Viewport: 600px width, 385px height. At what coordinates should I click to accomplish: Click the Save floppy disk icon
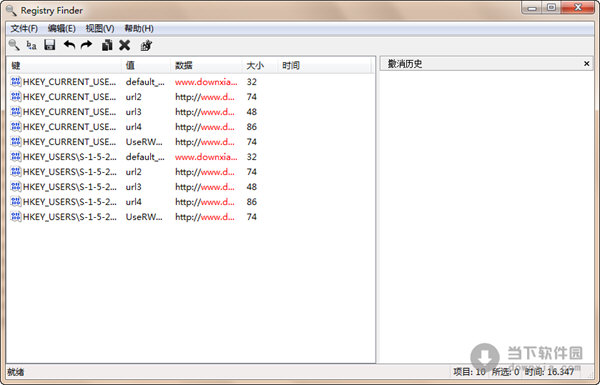click(50, 45)
